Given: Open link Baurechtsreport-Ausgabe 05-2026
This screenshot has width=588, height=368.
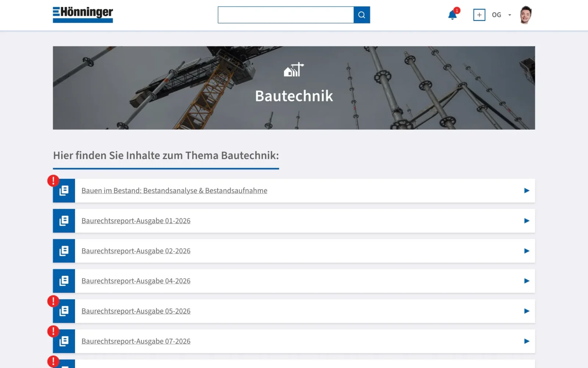Looking at the screenshot, I should (136, 311).
